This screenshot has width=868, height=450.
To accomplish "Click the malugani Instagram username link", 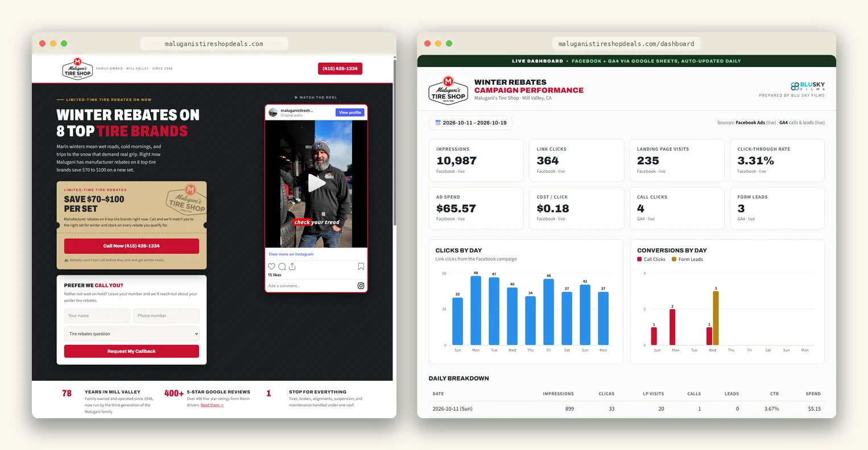I will tap(296, 111).
